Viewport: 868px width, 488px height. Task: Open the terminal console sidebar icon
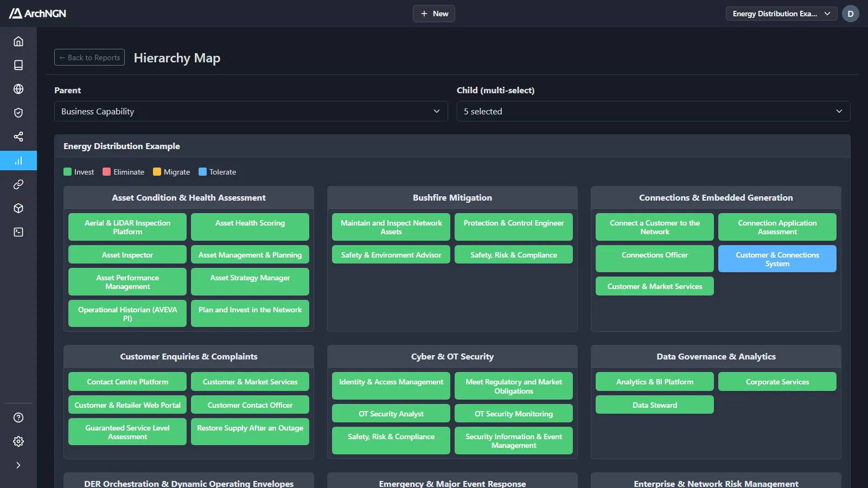coord(18,232)
